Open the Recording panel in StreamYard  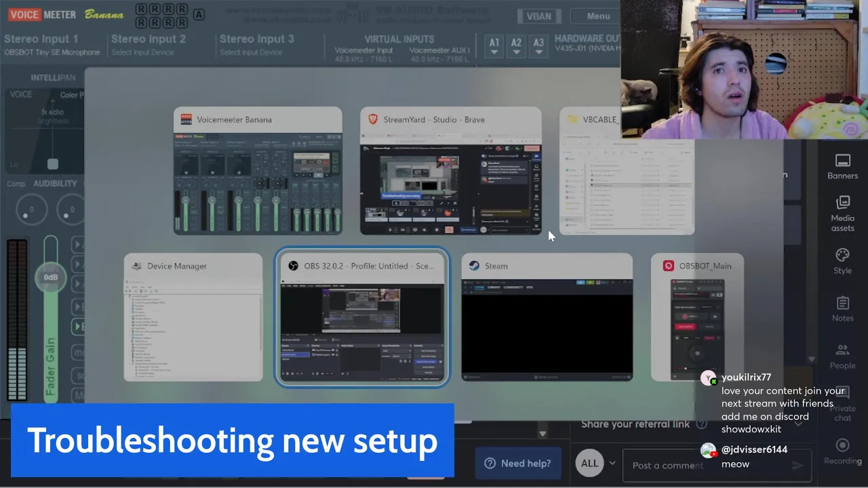click(x=842, y=451)
